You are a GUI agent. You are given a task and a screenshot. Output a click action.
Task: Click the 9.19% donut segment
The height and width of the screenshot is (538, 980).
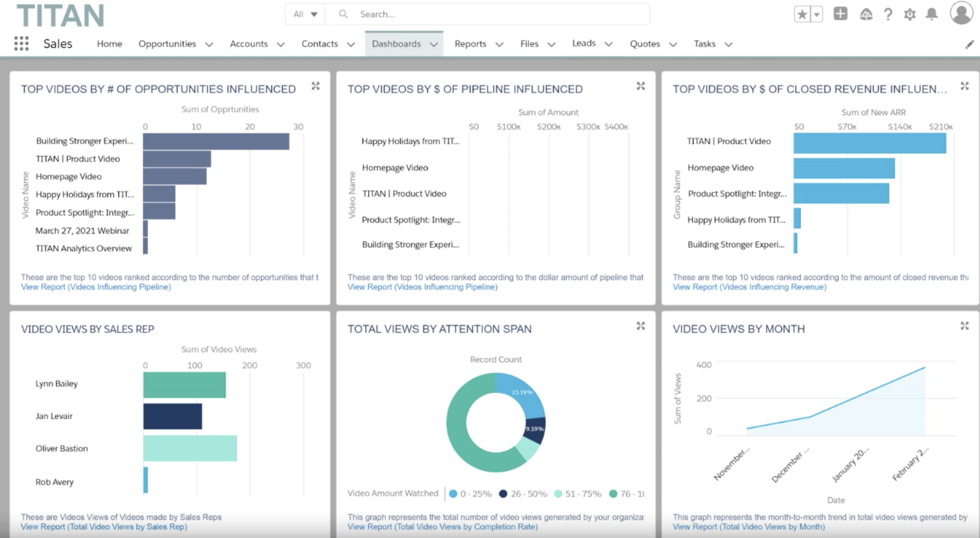[535, 429]
